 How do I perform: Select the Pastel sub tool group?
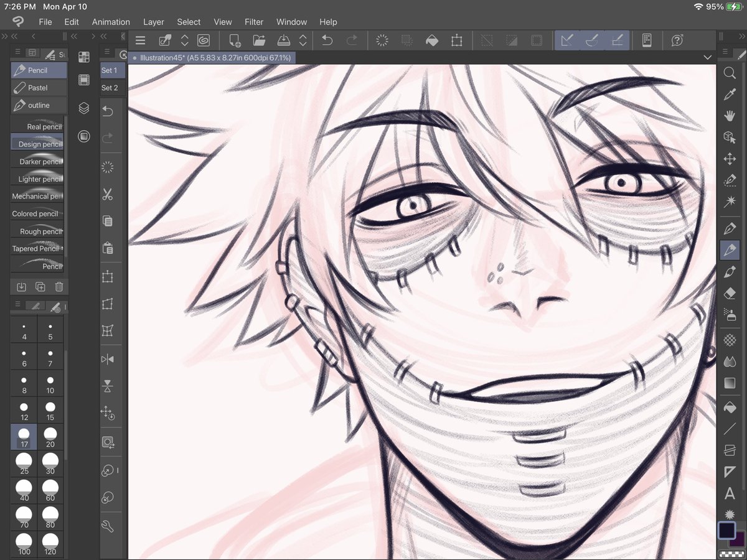point(39,88)
